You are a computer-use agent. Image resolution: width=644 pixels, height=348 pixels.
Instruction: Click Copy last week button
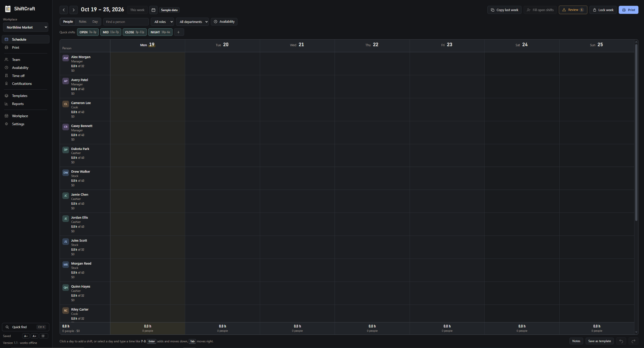pyautogui.click(x=504, y=10)
